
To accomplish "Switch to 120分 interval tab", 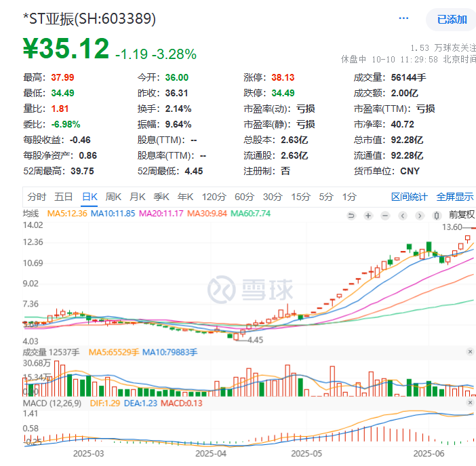I will (214, 197).
